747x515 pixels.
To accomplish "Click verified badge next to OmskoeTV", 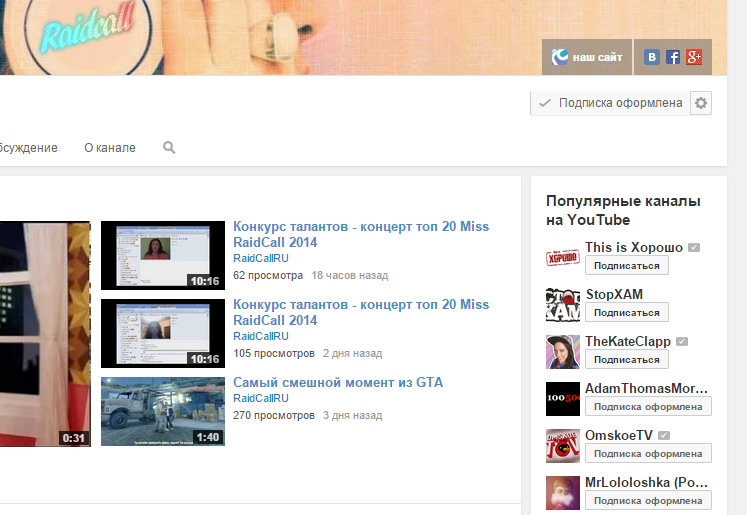I will point(664,435).
